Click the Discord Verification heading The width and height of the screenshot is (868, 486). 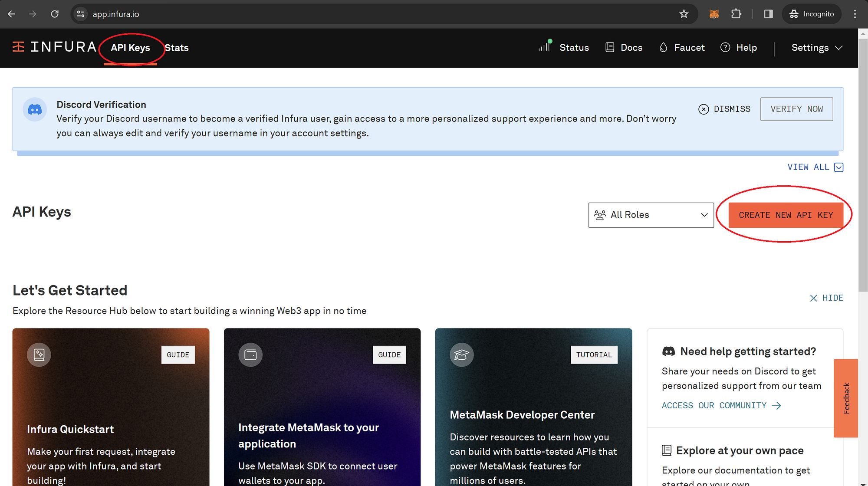(x=101, y=105)
